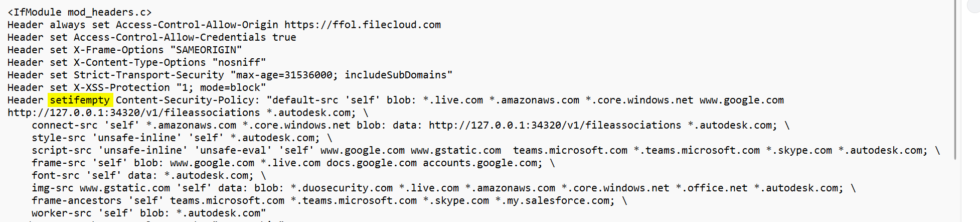Click the https://ffol.filecloud.com URL
The height and width of the screenshot is (222, 980).
pos(362,25)
